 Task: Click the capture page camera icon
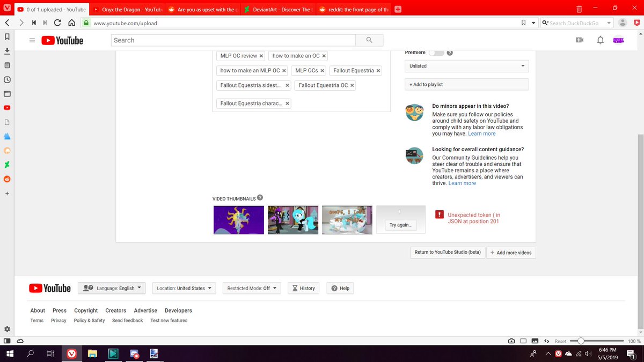(511, 341)
